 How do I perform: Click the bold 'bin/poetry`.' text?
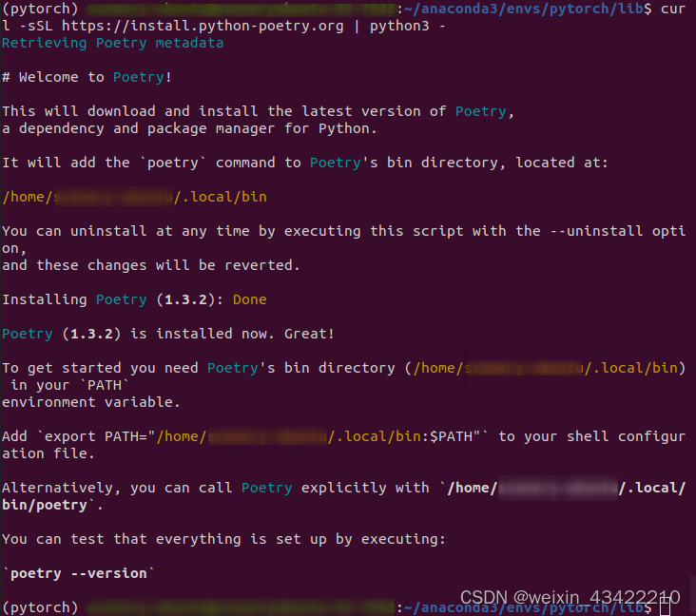(x=52, y=505)
